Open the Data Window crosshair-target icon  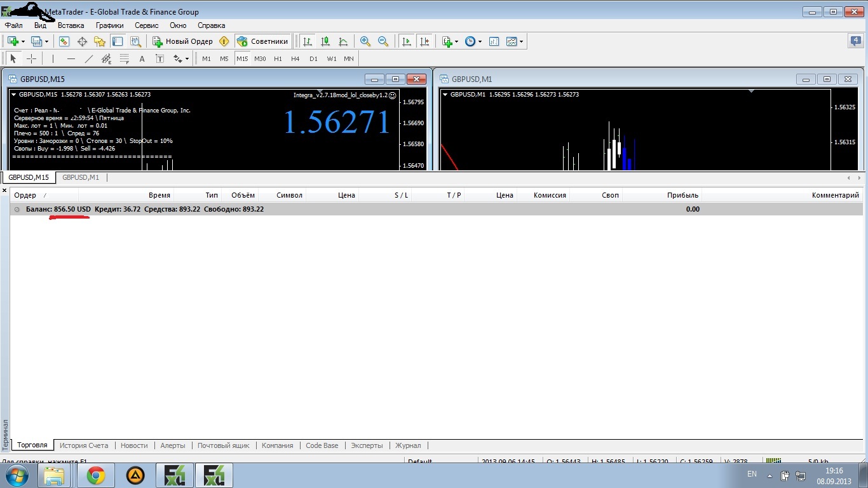point(82,41)
